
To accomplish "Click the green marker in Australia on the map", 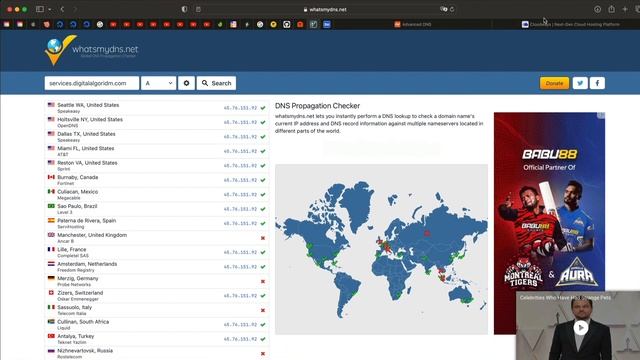I will click(467, 300).
